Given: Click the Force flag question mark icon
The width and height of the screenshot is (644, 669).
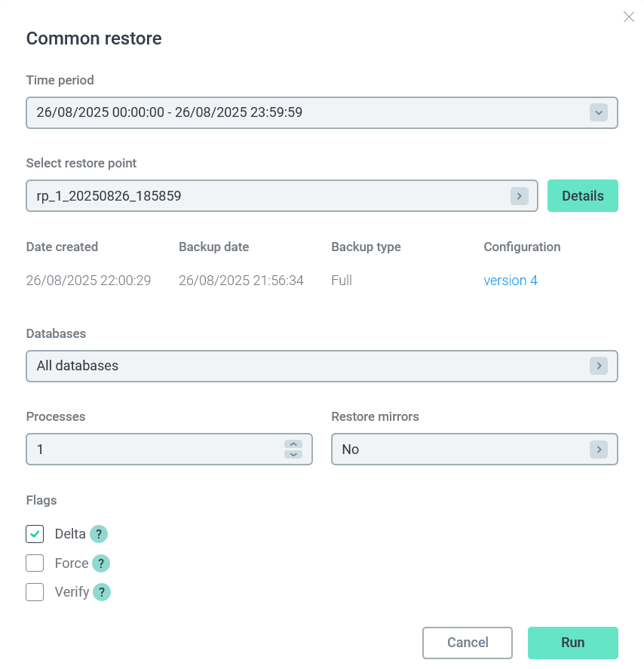Looking at the screenshot, I should [x=102, y=563].
